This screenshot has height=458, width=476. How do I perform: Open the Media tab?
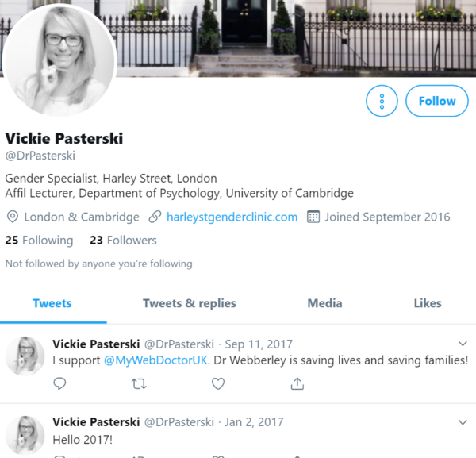(x=324, y=303)
